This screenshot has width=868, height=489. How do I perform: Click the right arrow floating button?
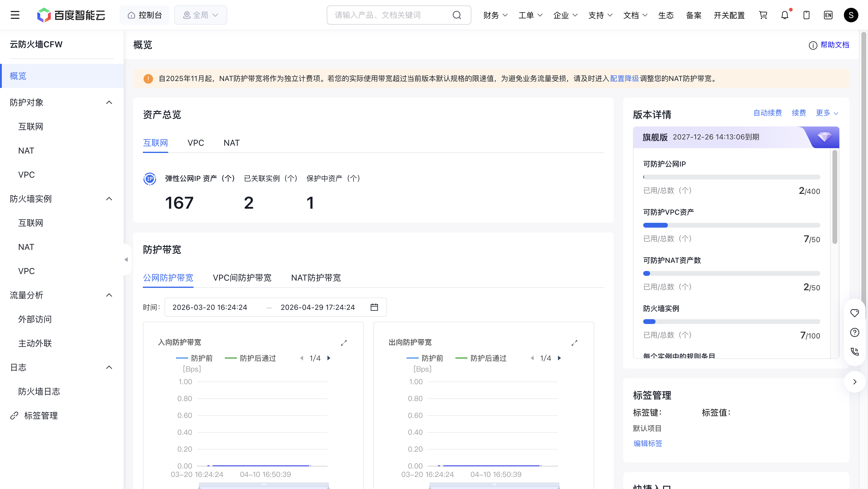tap(854, 382)
